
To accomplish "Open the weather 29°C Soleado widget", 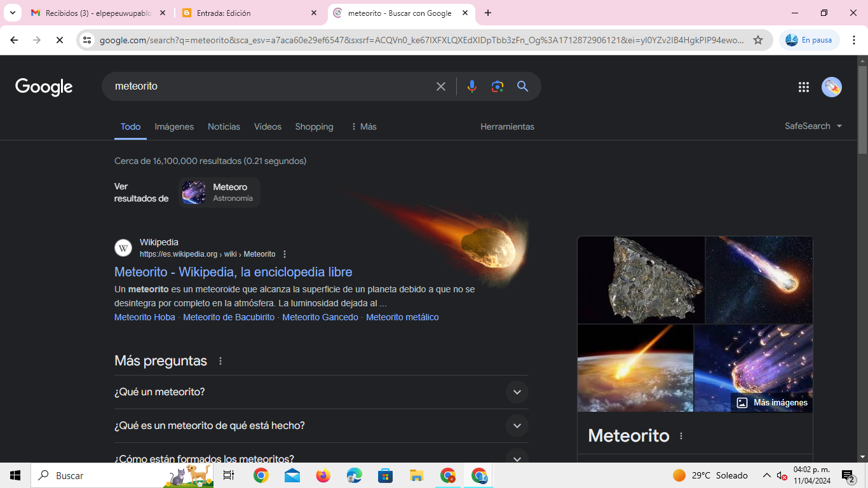I will (x=710, y=475).
